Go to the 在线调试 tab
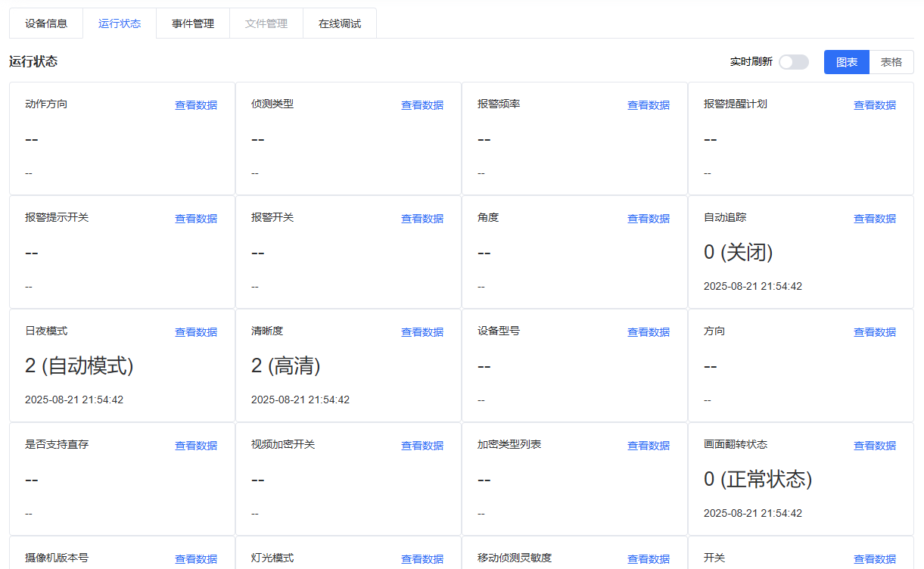This screenshot has height=569, width=924. point(340,23)
